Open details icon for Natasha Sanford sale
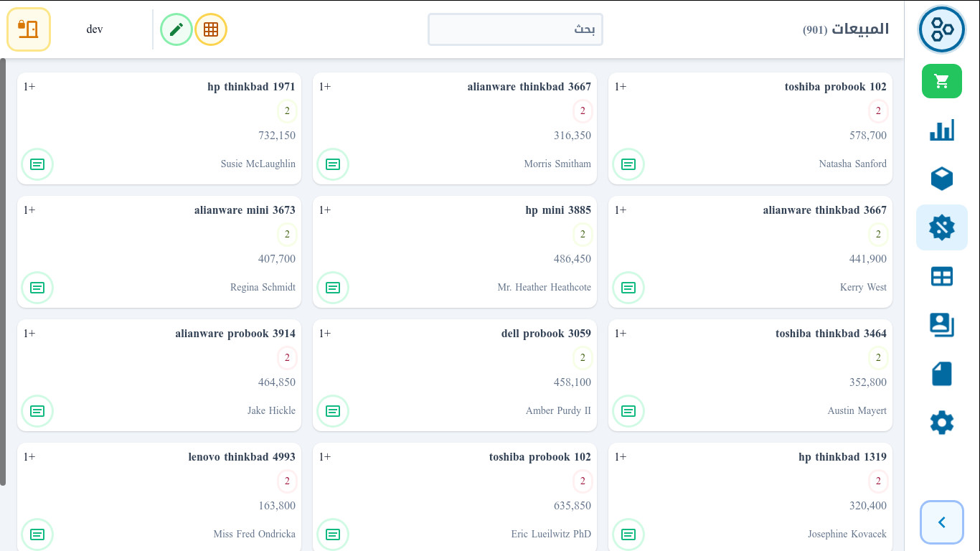This screenshot has width=980, height=551. [628, 164]
